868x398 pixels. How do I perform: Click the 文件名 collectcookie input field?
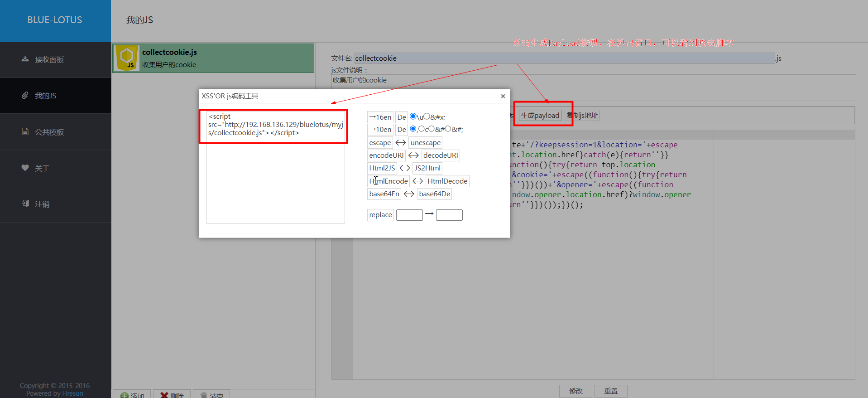pos(564,58)
